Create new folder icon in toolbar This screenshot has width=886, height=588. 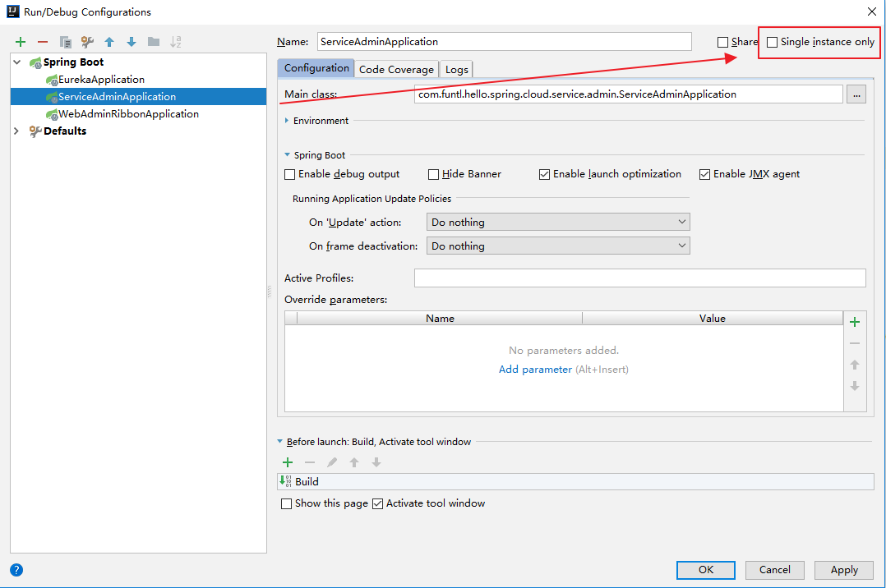click(154, 42)
